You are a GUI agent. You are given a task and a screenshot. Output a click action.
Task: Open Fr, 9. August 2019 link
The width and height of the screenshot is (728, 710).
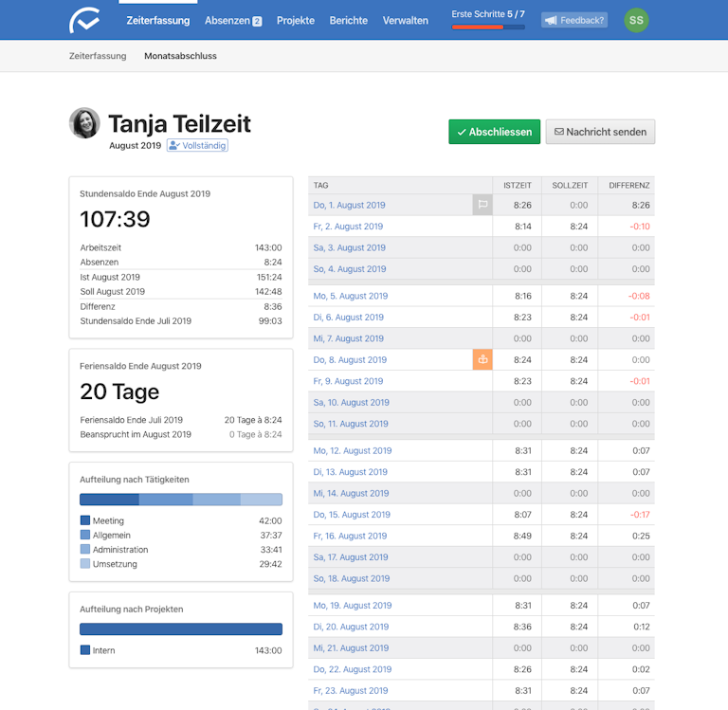348,381
